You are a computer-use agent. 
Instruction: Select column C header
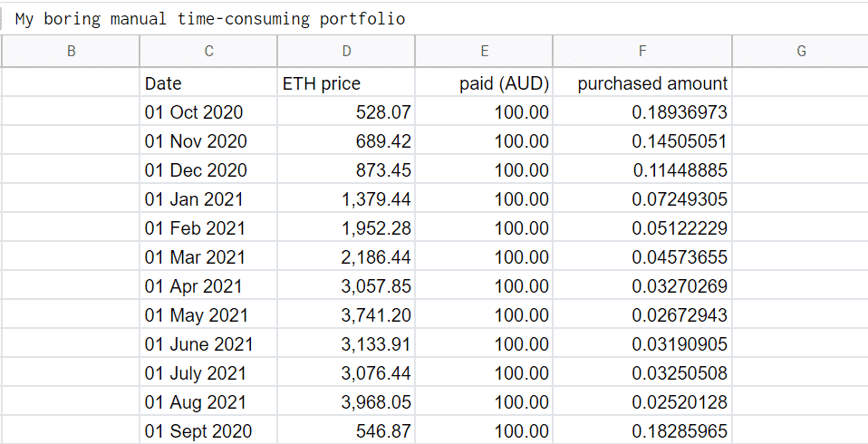[208, 52]
